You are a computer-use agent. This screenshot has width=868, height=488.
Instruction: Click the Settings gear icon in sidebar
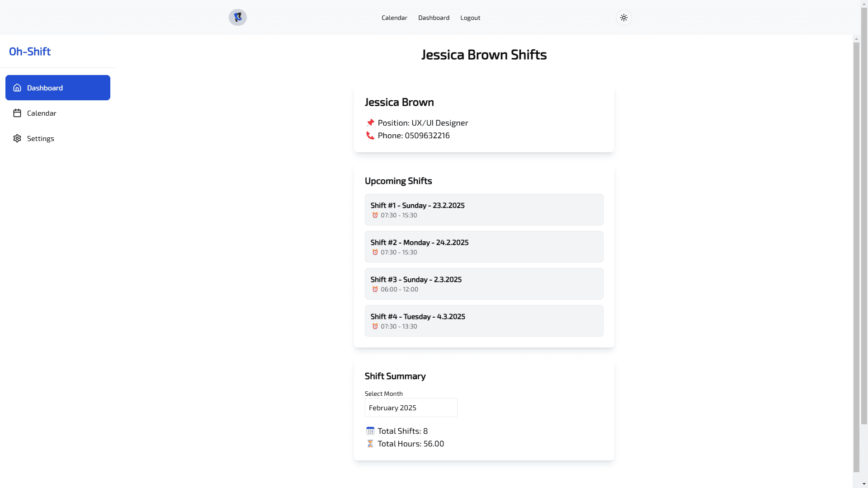point(17,138)
